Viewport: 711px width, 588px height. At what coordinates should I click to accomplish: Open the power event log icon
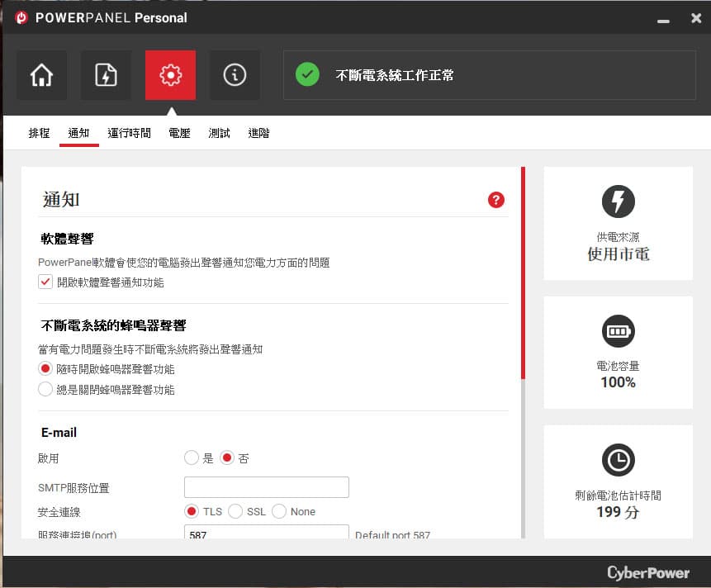coord(106,75)
